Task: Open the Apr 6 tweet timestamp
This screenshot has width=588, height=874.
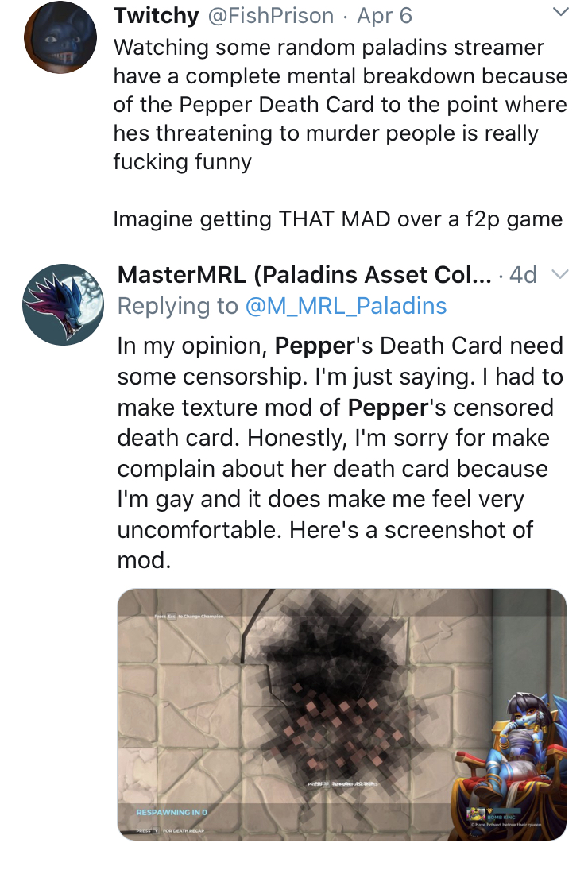Action: 385,16
